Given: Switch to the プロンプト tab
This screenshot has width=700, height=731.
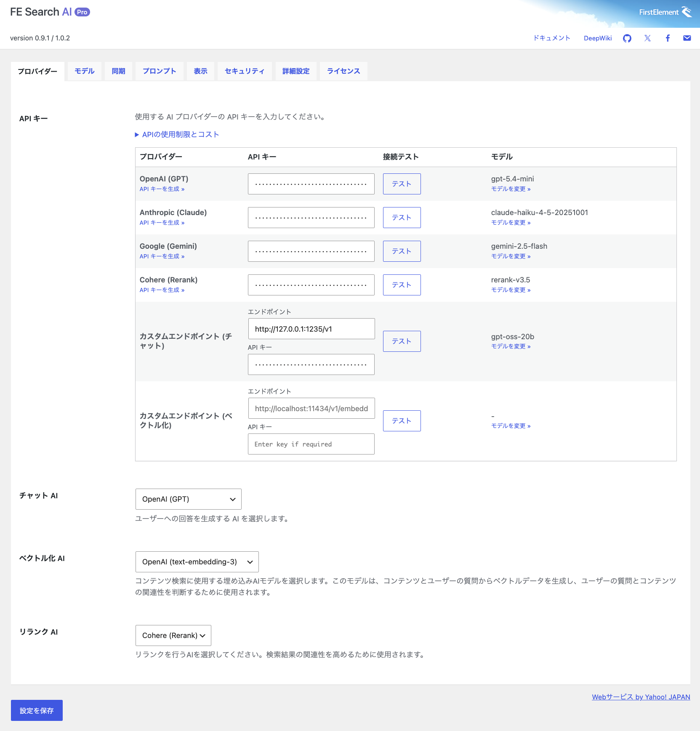Looking at the screenshot, I should (159, 71).
